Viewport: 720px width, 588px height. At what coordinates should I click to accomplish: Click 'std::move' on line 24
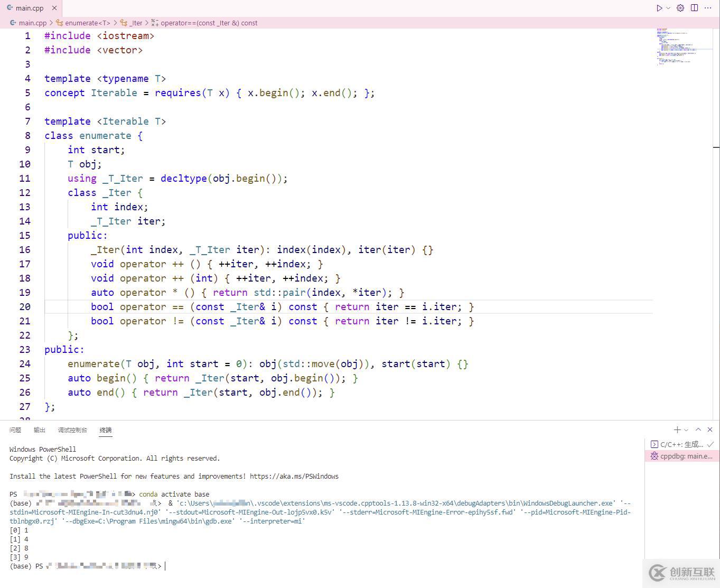pos(309,364)
